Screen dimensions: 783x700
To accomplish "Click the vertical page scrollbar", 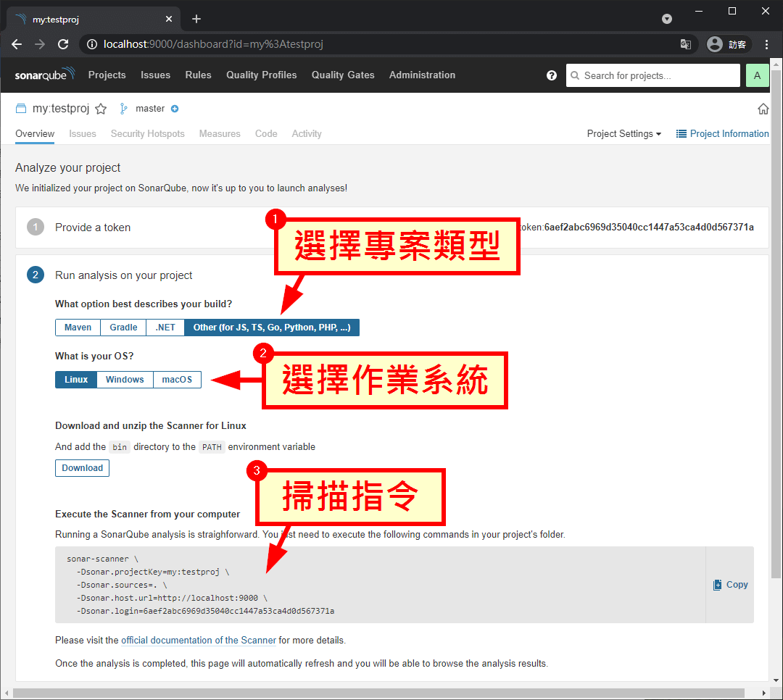I will click(776, 325).
